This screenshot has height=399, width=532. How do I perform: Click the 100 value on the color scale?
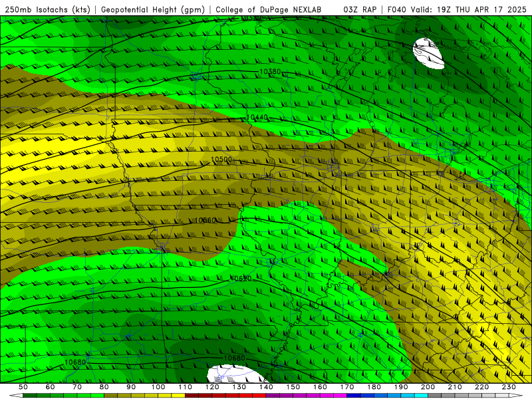(158, 387)
